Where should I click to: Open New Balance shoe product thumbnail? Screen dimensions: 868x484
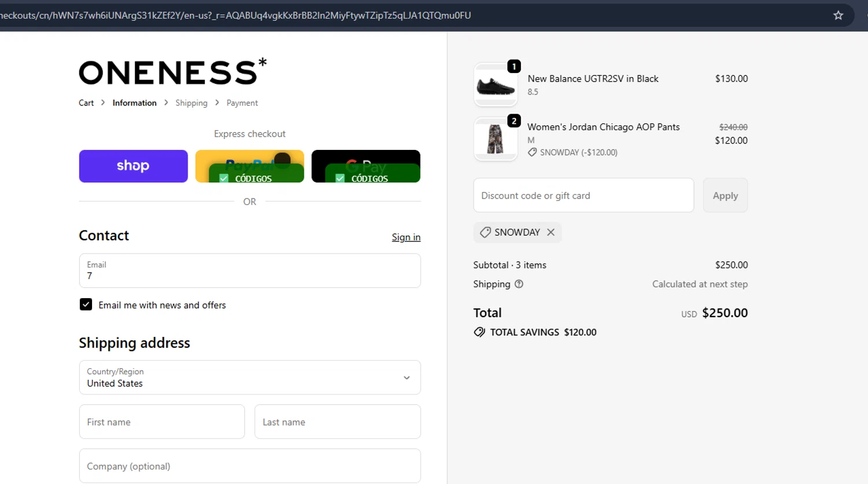click(x=496, y=85)
